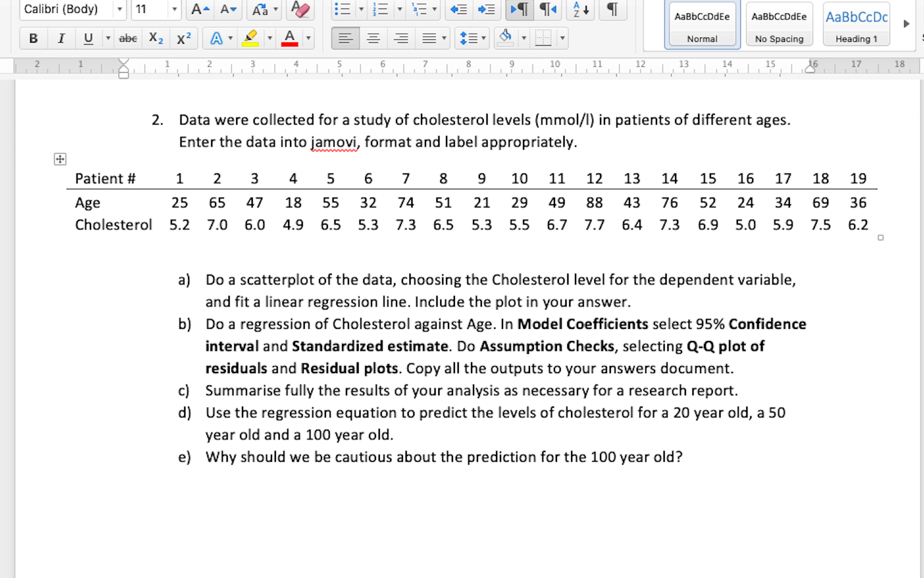This screenshot has width=924, height=578.
Task: Click the table move handle
Action: tap(60, 159)
